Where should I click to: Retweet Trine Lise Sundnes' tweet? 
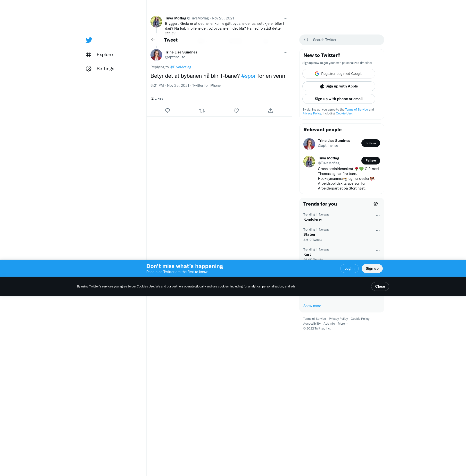click(202, 111)
